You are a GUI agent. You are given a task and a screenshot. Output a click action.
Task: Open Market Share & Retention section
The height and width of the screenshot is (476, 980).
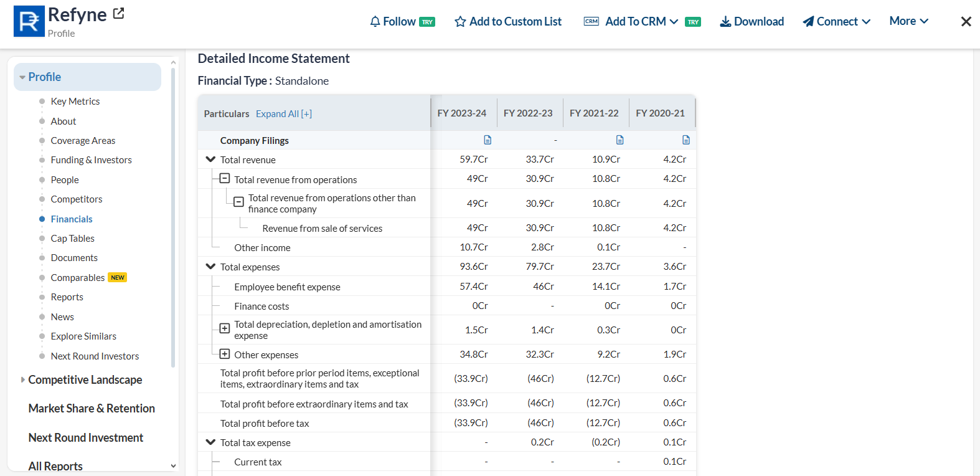92,409
